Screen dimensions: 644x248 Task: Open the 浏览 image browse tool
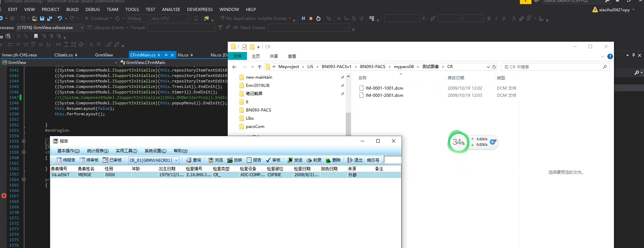point(215,160)
